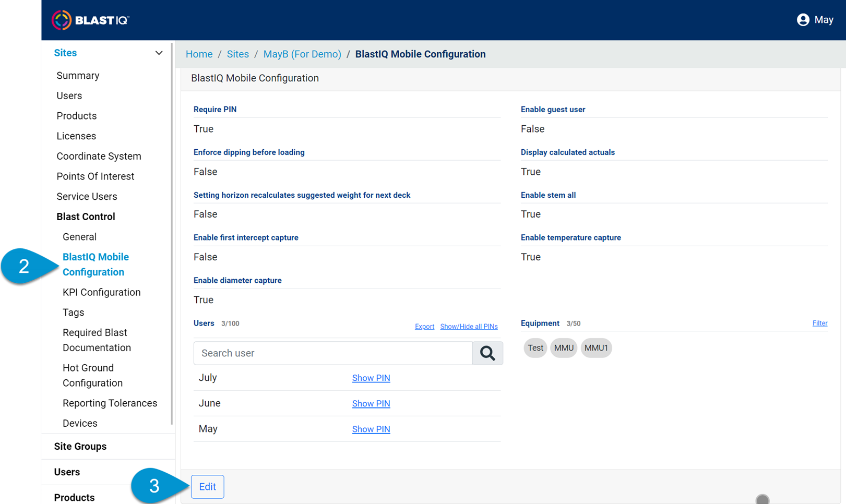Viewport: 846px width, 504px height.
Task: Click Enable first intercept capture label
Action: (x=246, y=238)
